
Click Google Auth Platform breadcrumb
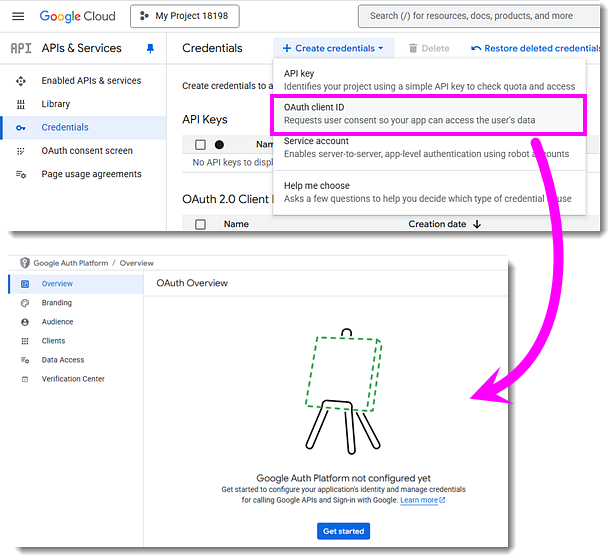click(x=71, y=263)
